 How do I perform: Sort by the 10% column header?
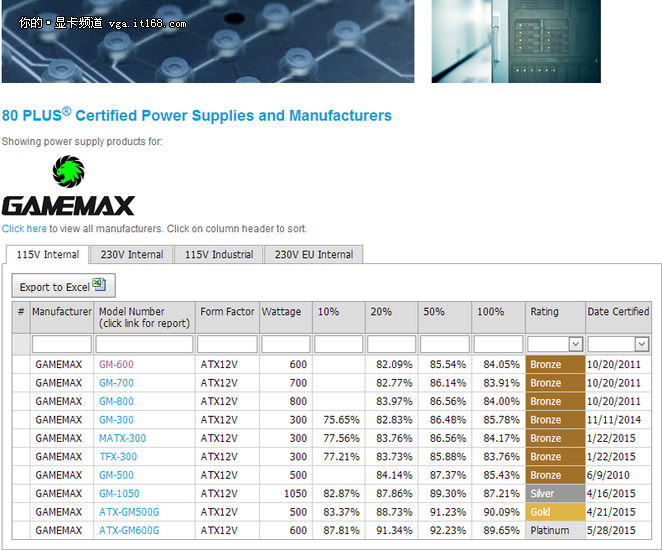click(339, 317)
